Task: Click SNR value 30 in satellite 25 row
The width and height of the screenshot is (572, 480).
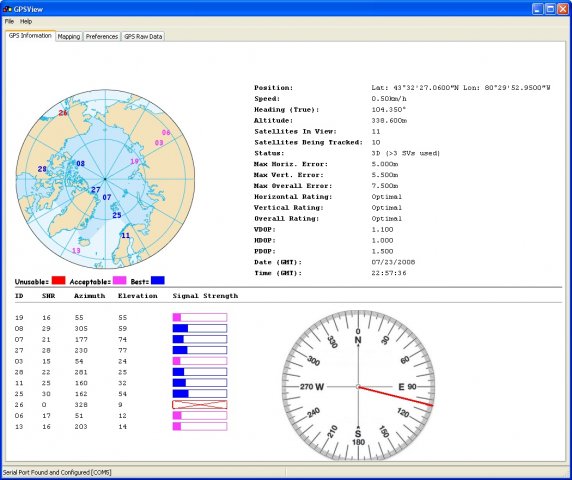Action: (x=46, y=394)
